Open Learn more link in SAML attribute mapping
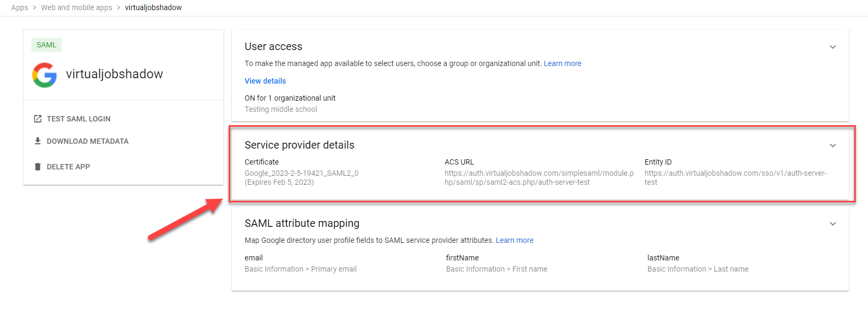Image resolution: width=868 pixels, height=319 pixels. (x=515, y=240)
